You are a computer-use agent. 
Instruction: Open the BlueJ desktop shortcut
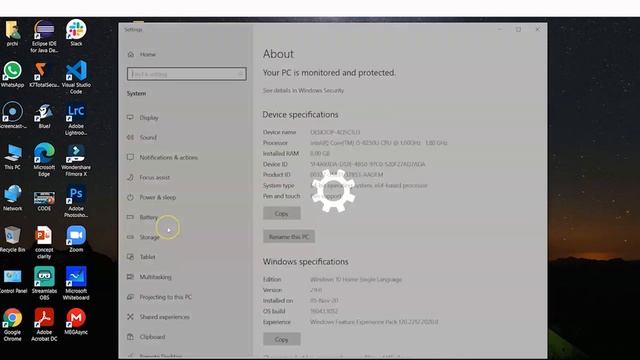click(44, 116)
